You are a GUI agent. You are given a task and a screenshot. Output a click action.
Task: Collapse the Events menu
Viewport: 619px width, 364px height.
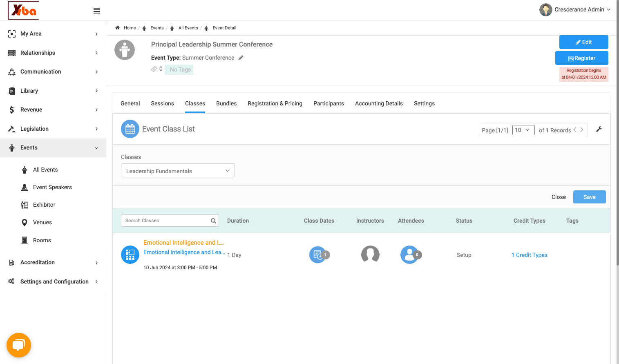[53, 147]
